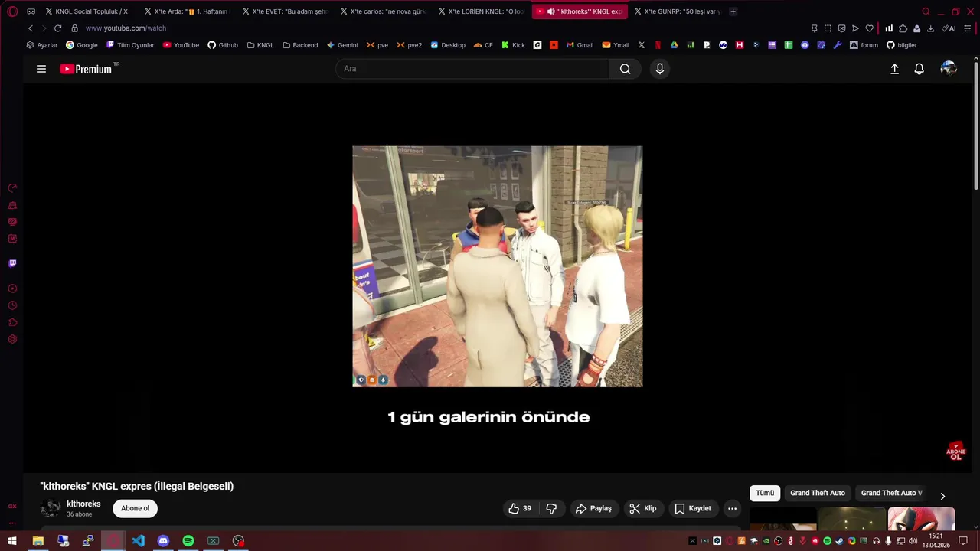Expand the Backend bookmarks folder
980x551 pixels.
tap(300, 45)
